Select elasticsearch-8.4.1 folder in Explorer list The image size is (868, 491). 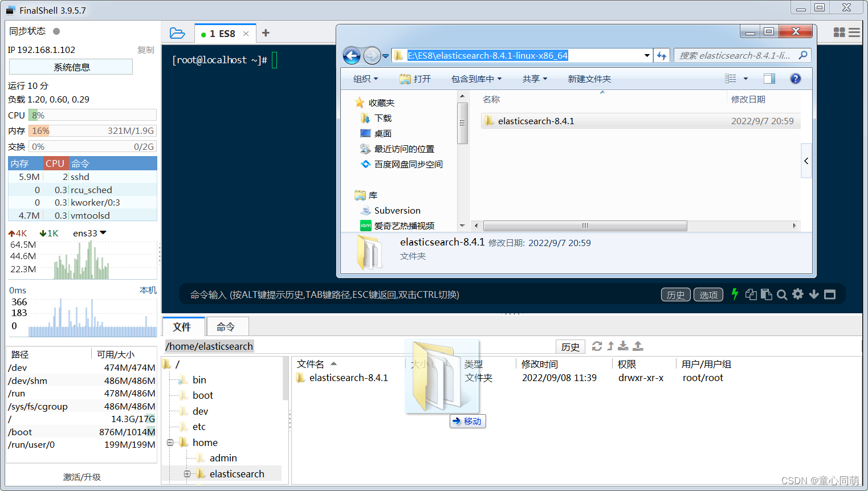(x=641, y=121)
